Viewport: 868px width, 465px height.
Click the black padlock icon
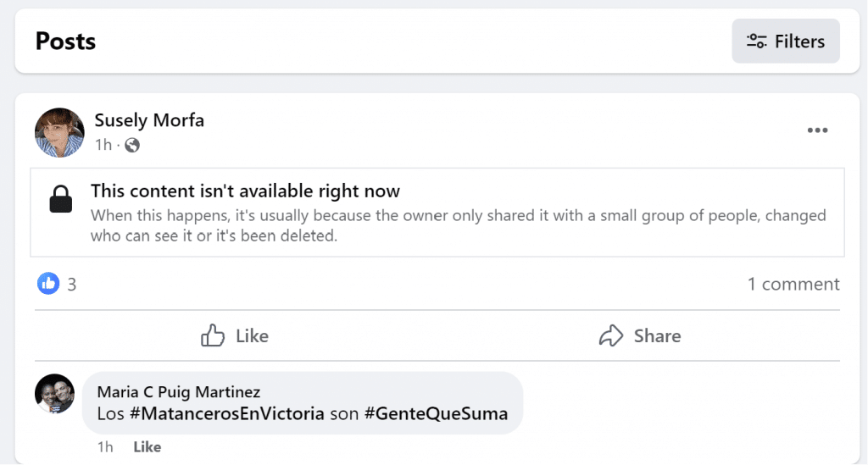61,200
